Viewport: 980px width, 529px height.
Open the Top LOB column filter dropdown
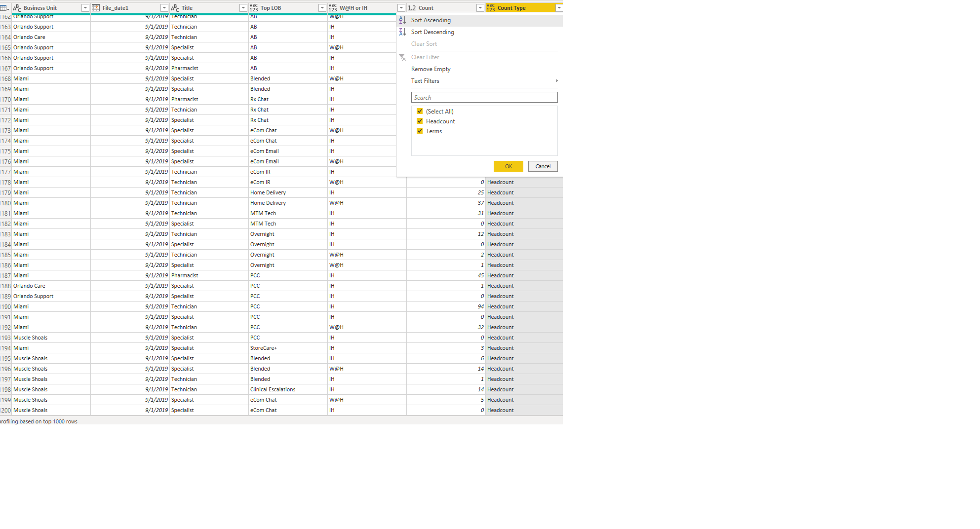322,8
